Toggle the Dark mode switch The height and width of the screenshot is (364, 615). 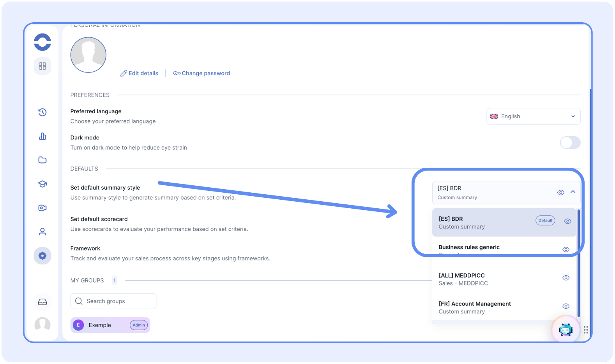(x=570, y=142)
